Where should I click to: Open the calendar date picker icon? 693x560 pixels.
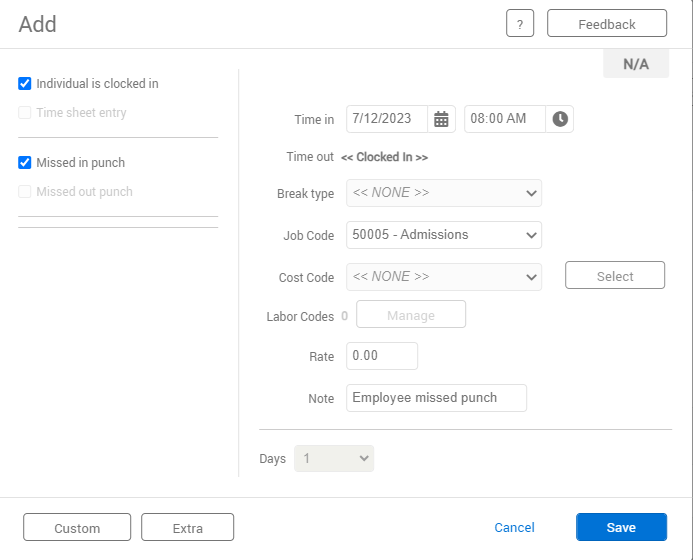pos(441,119)
